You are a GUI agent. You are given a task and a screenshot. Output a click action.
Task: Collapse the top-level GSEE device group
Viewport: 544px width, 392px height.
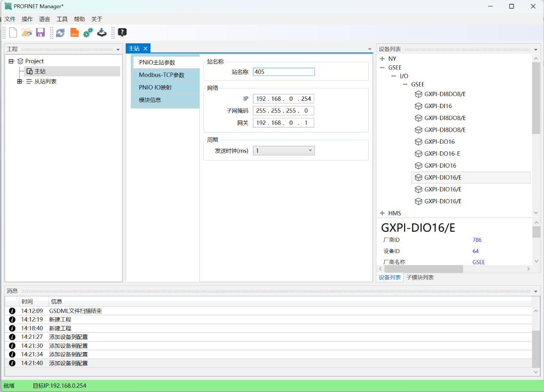(x=382, y=68)
